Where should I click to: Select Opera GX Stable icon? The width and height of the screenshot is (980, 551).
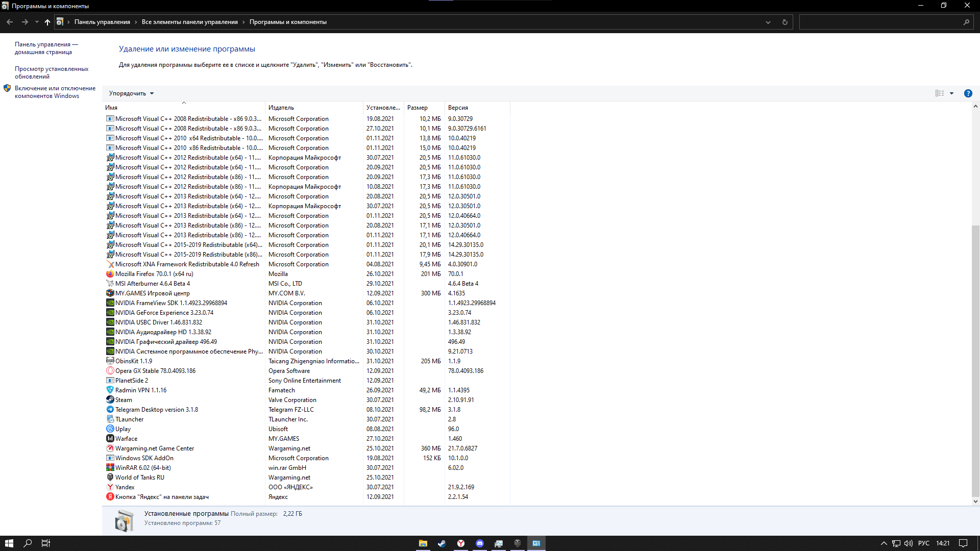pos(110,371)
